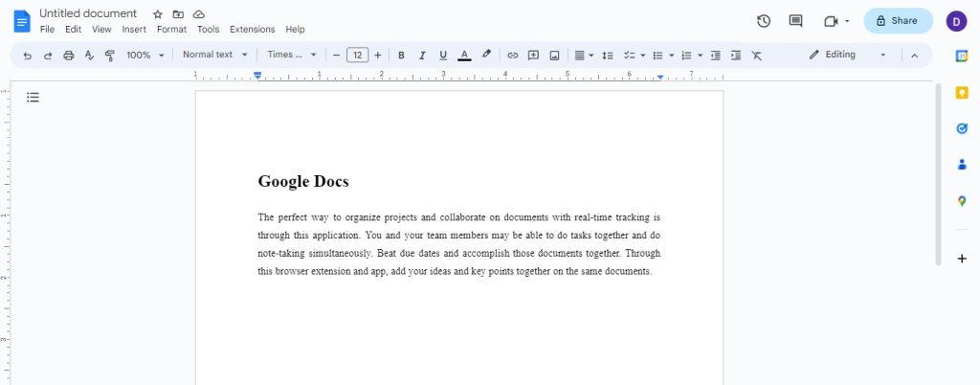This screenshot has width=980, height=385.
Task: Increase indent of paragraph
Action: tap(736, 56)
